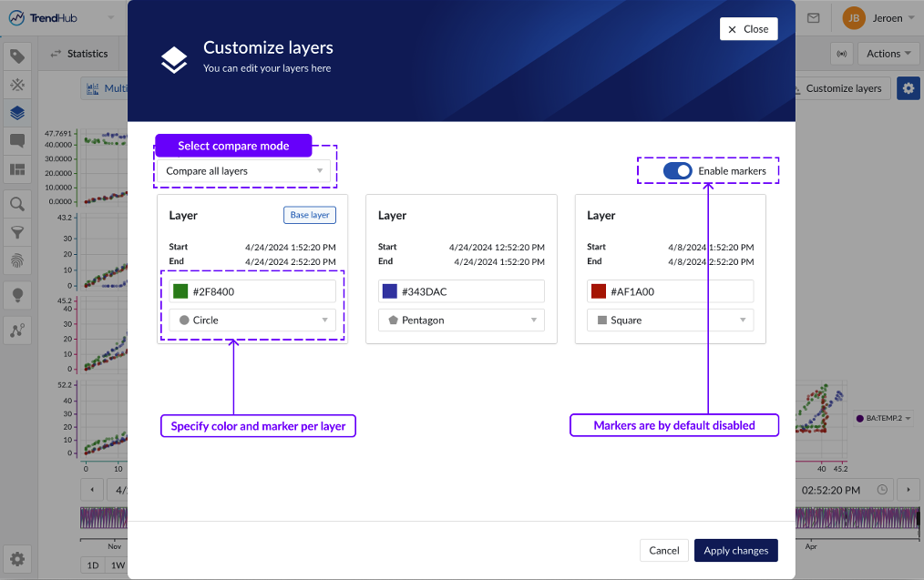Click the green #2F8400 color swatch

180,291
